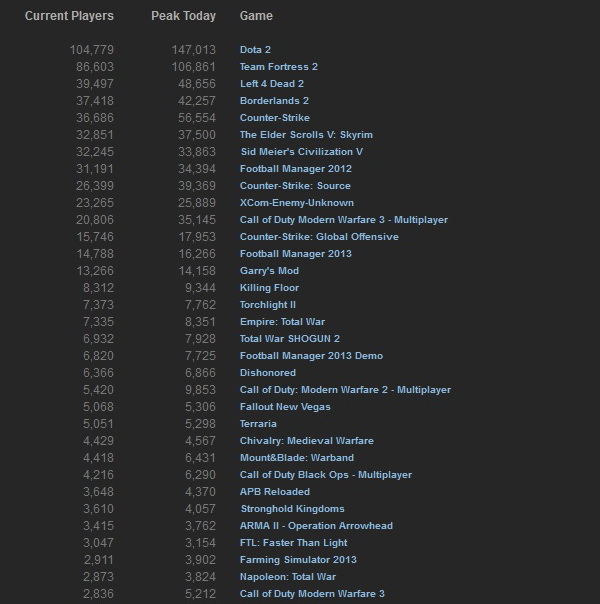Select the Football Manager 2012 link

coord(295,169)
